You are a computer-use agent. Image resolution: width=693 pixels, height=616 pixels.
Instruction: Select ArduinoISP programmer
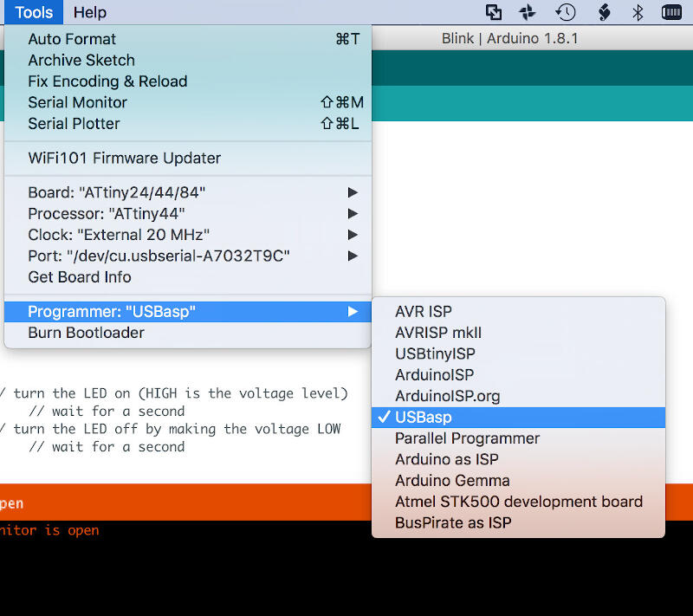pos(518,375)
